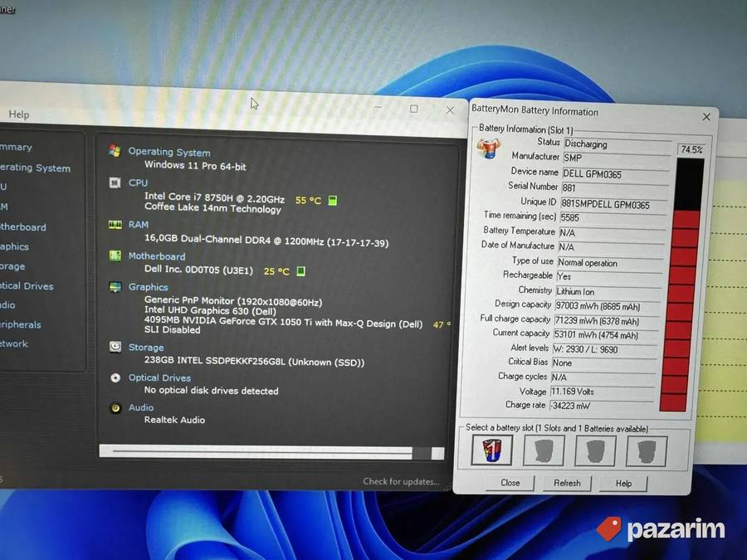Click the Optical Drives disc icon
This screenshot has height=560, width=747.
click(x=115, y=377)
